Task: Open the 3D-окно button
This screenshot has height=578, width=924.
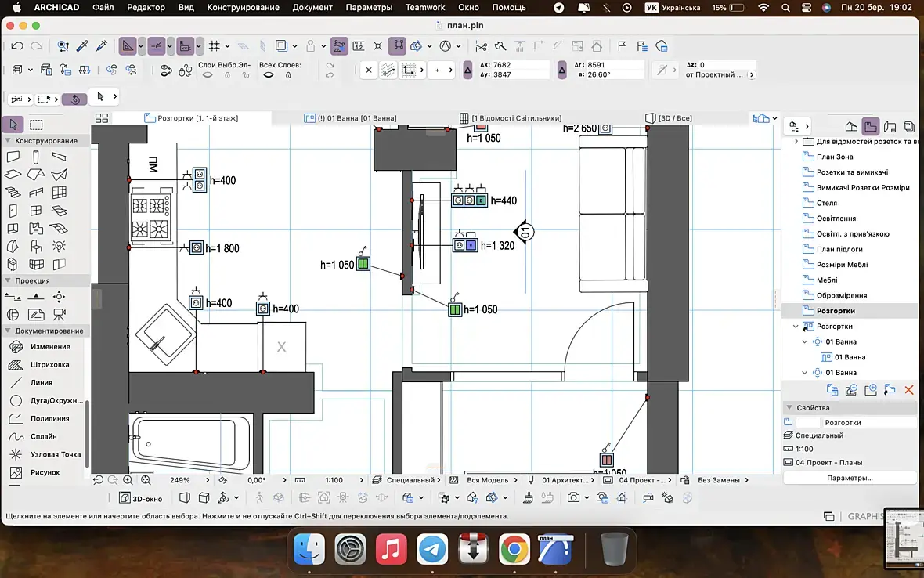Action: click(x=141, y=497)
